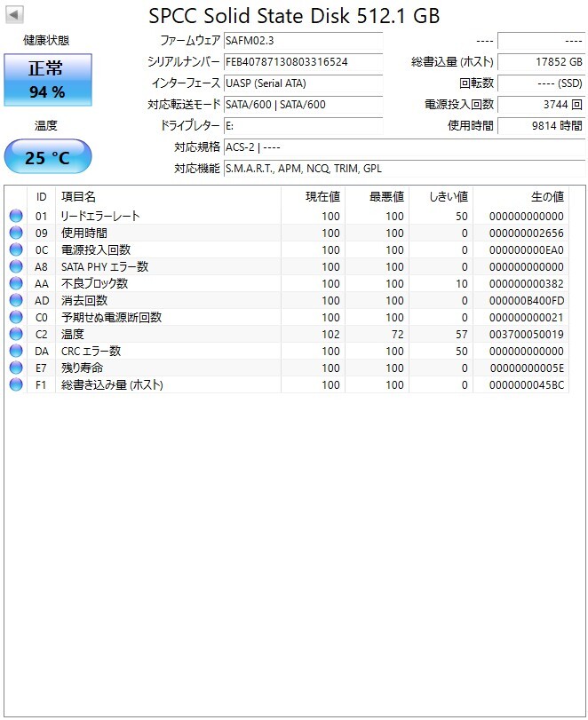Click raw value 000000002656
The height and width of the screenshot is (720, 588).
[x=527, y=233]
